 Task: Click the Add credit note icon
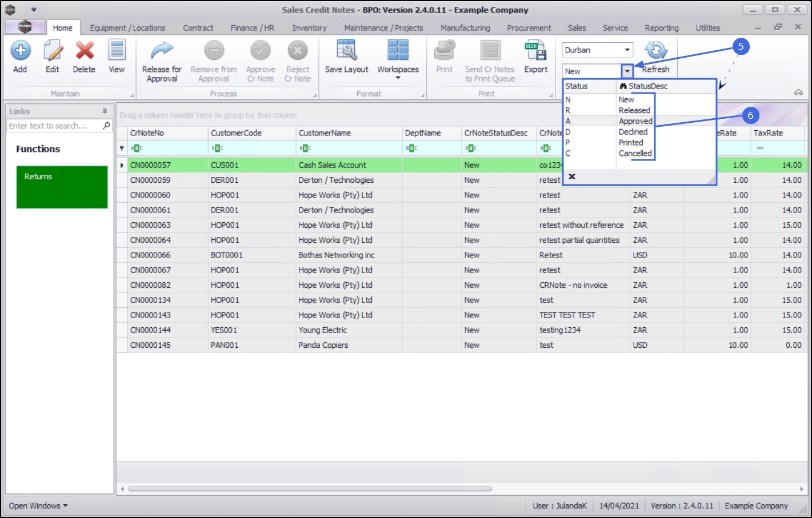pos(20,51)
